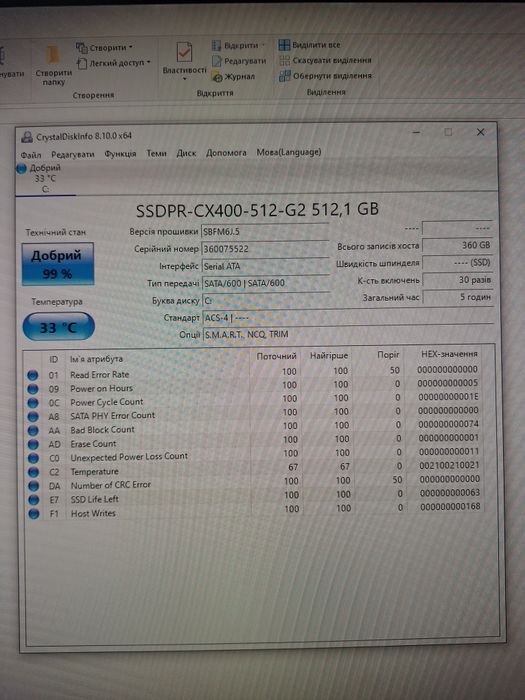Open the Мова(Language) menu
Image resolution: width=525 pixels, height=700 pixels.
(289, 152)
